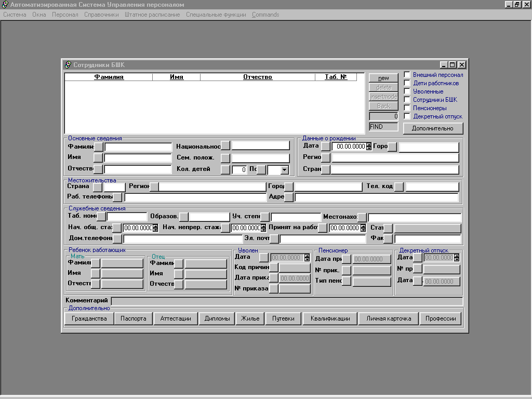532x399 pixels.
Task: Click the spinner on Принят на работу date
Action: 363,228
